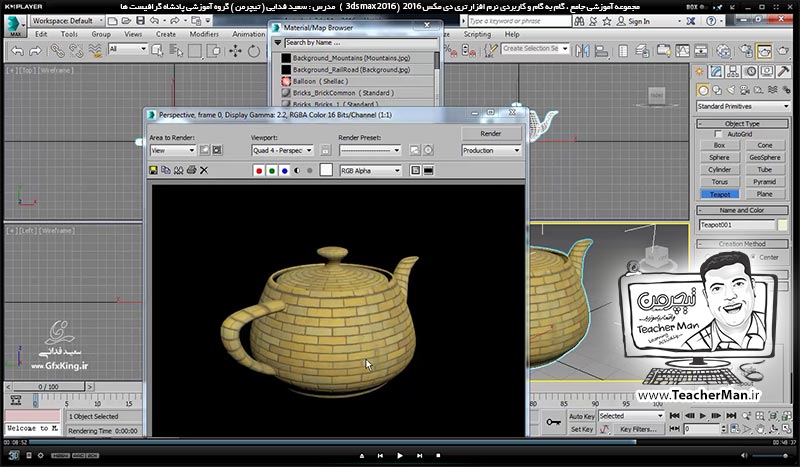Click the Clear X icon in render window

pyautogui.click(x=204, y=170)
